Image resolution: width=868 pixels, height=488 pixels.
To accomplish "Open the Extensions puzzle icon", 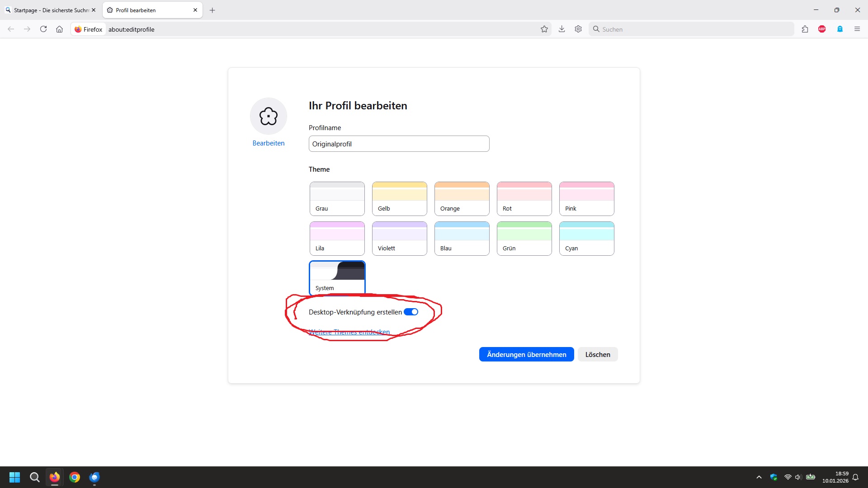I will pyautogui.click(x=805, y=29).
